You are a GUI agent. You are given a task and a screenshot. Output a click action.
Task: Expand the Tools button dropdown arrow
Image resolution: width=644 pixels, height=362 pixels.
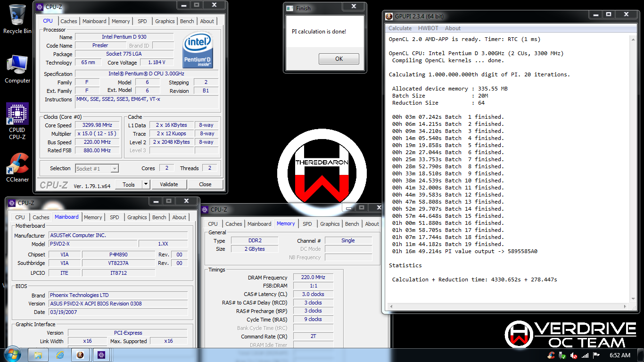(146, 184)
